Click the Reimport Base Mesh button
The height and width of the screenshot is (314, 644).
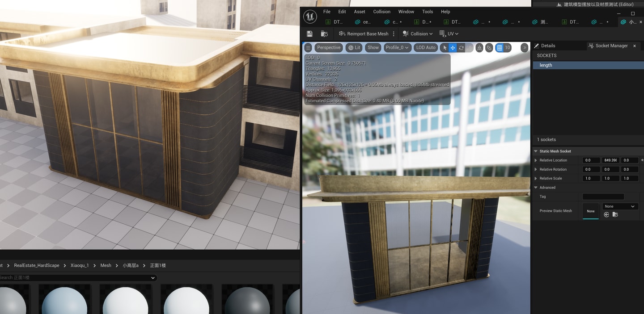[364, 33]
